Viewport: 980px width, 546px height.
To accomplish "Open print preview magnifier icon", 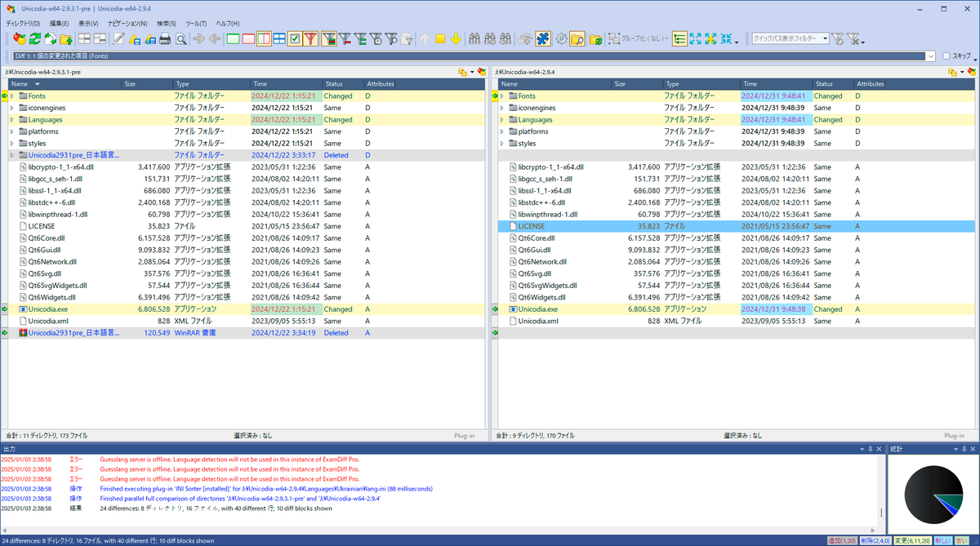I will [180, 38].
